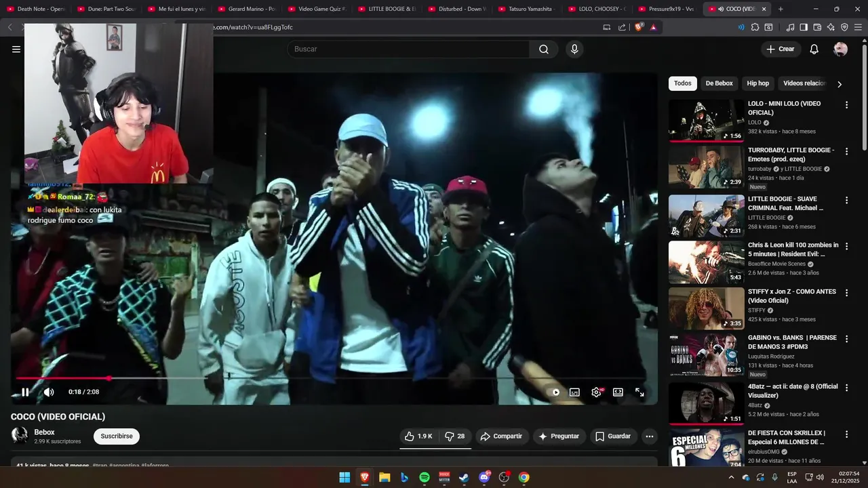Open the Brave VPN shield icon
Viewport: 868px width, 488px height.
point(844,27)
